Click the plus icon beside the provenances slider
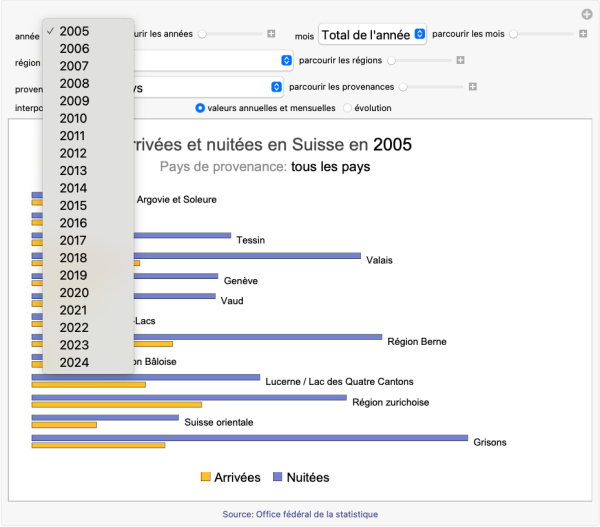This screenshot has height=527, width=600. pyautogui.click(x=469, y=87)
